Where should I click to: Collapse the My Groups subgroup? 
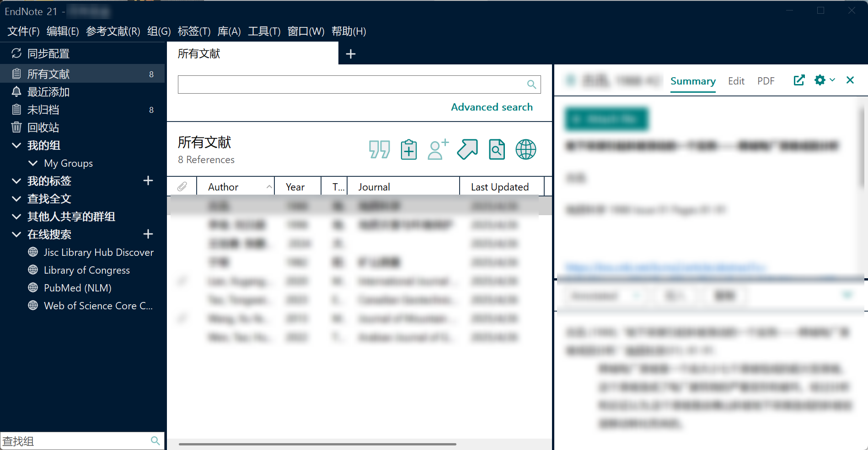pos(33,163)
